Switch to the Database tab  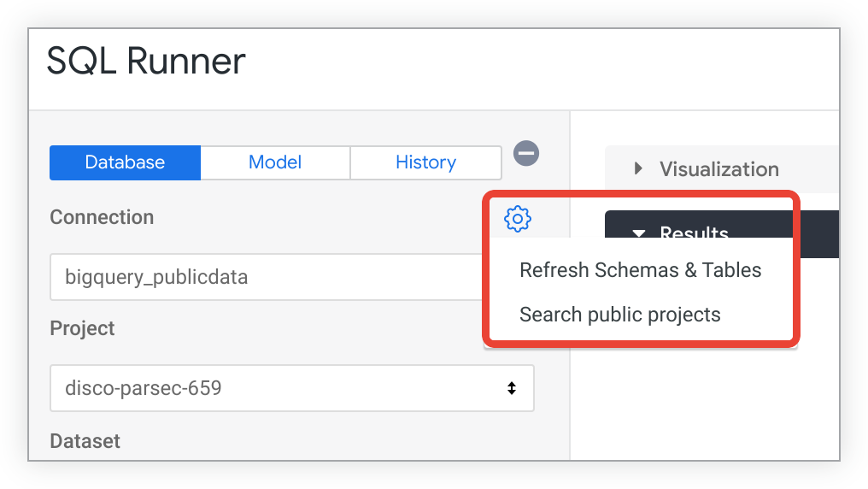click(125, 162)
